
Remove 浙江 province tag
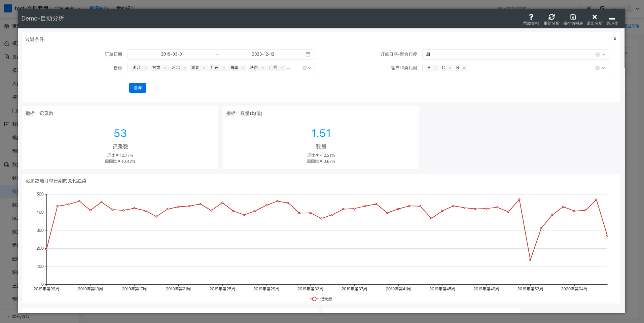point(146,68)
